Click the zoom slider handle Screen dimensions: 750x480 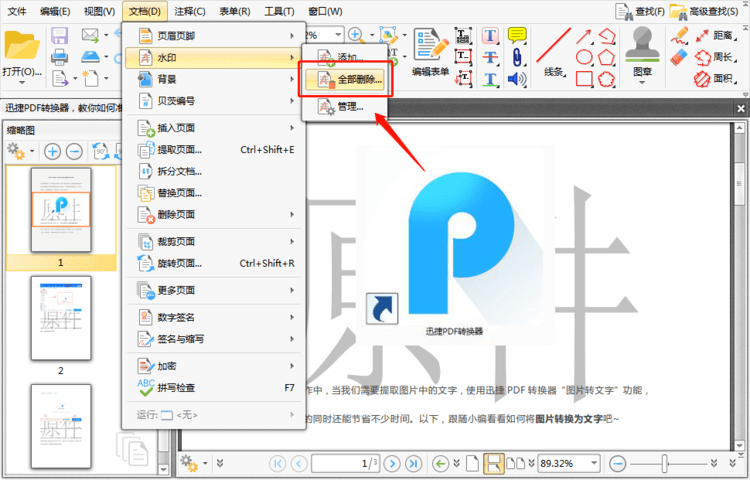(x=665, y=463)
